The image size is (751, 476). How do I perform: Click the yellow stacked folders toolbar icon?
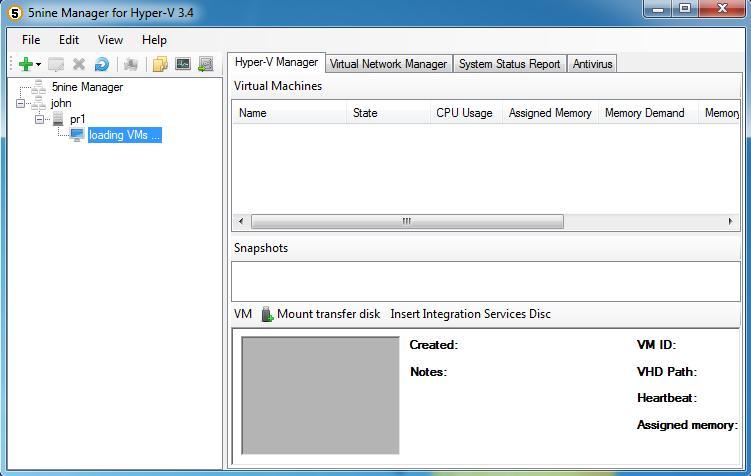[x=160, y=64]
